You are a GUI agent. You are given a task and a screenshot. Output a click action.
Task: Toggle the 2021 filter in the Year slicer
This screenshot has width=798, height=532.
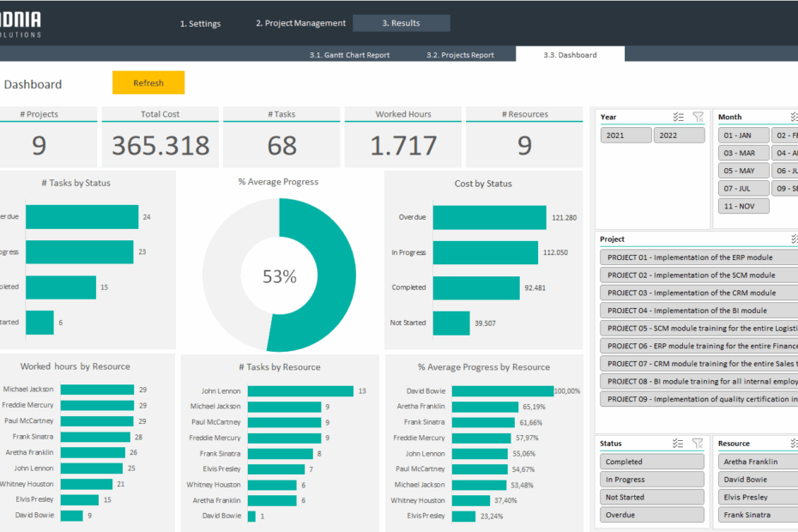click(626, 135)
